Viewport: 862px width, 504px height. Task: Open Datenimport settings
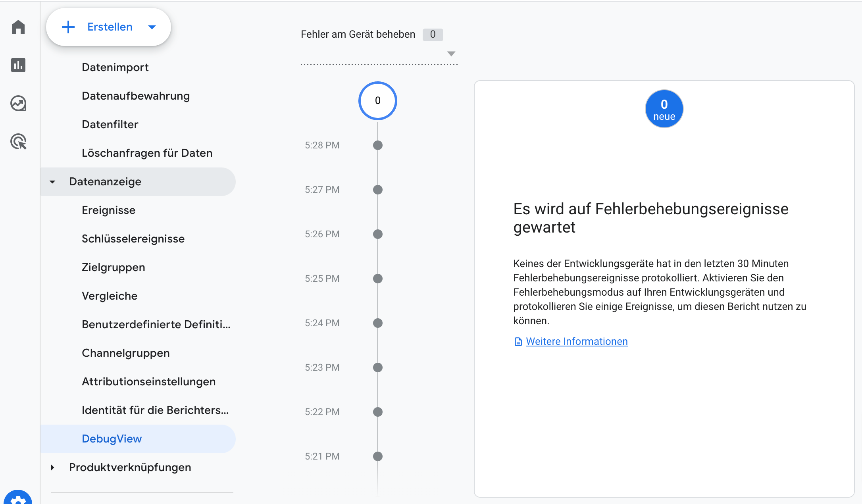tap(115, 67)
